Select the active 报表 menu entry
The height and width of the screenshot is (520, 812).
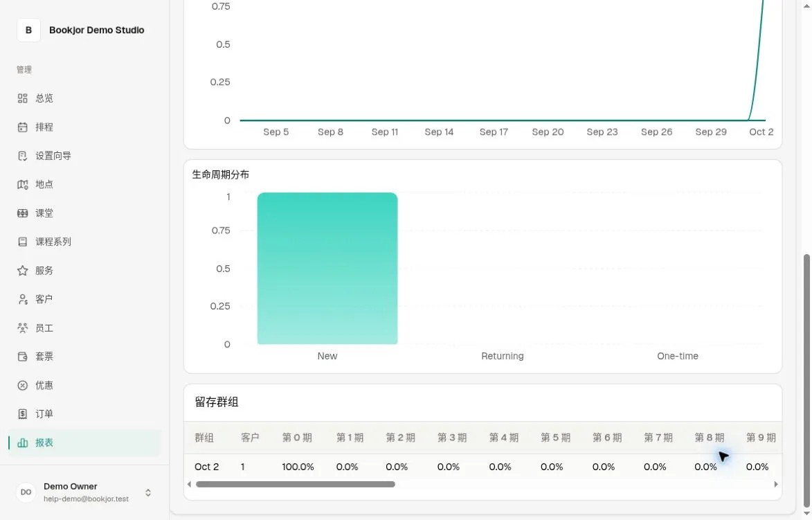[x=84, y=443]
